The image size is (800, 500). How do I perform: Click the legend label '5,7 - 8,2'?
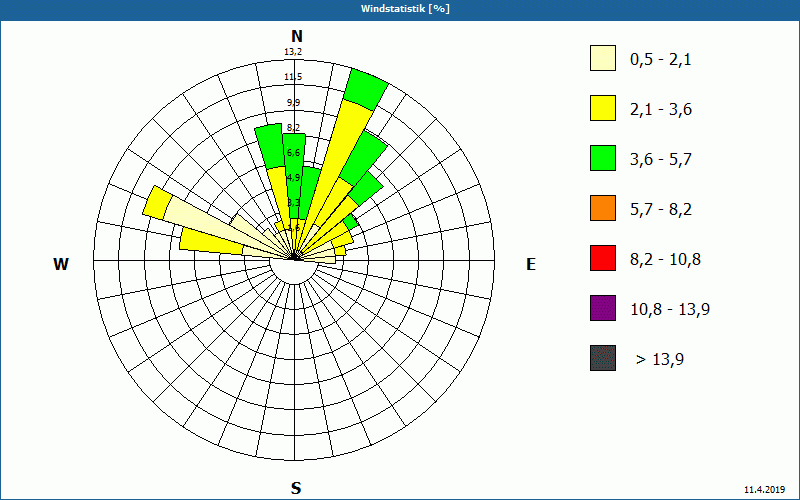pyautogui.click(x=661, y=210)
